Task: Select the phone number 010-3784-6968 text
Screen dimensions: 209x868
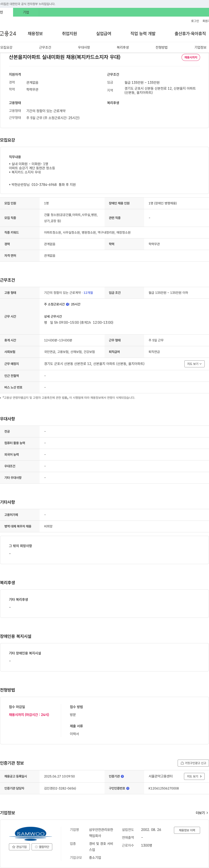Action: (x=44, y=185)
